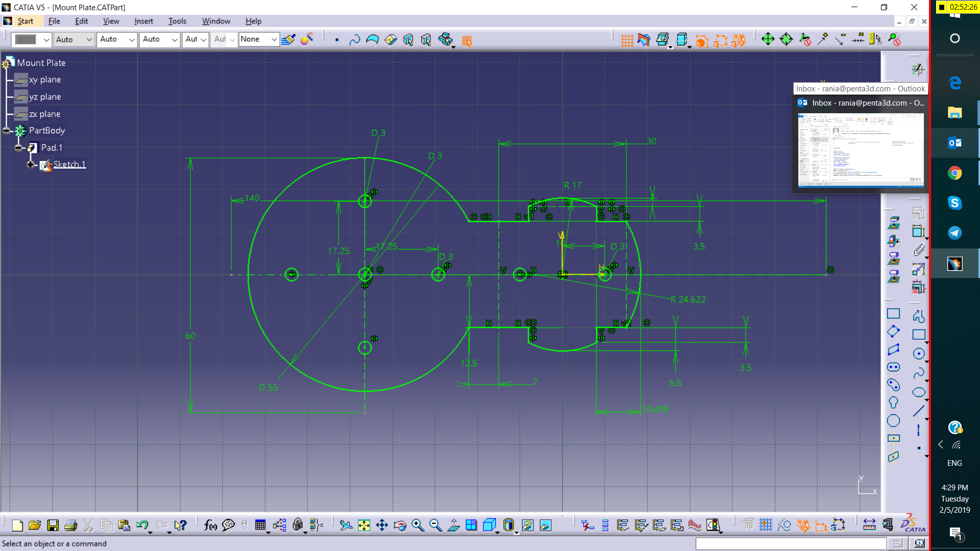
Task: Open the Tools menu
Action: 177,21
